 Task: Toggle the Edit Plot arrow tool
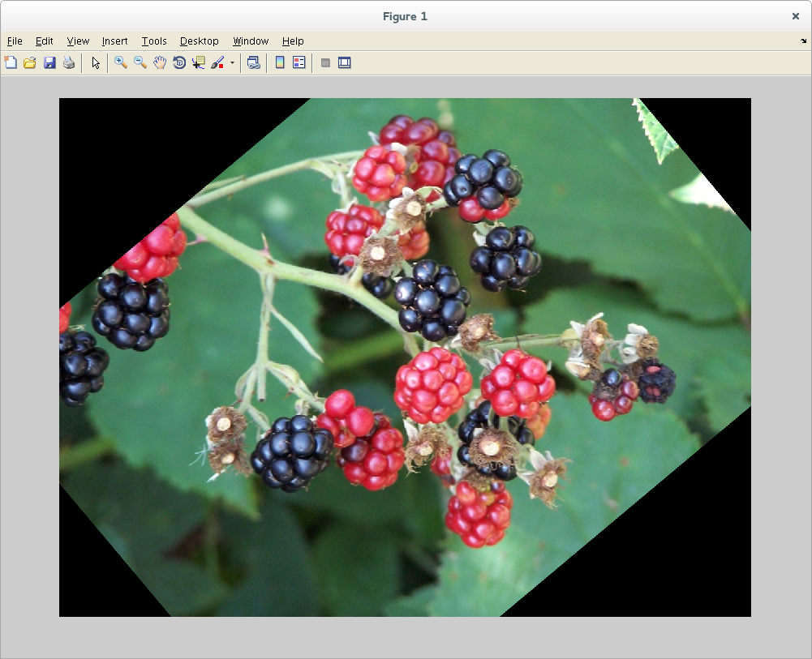coord(96,62)
